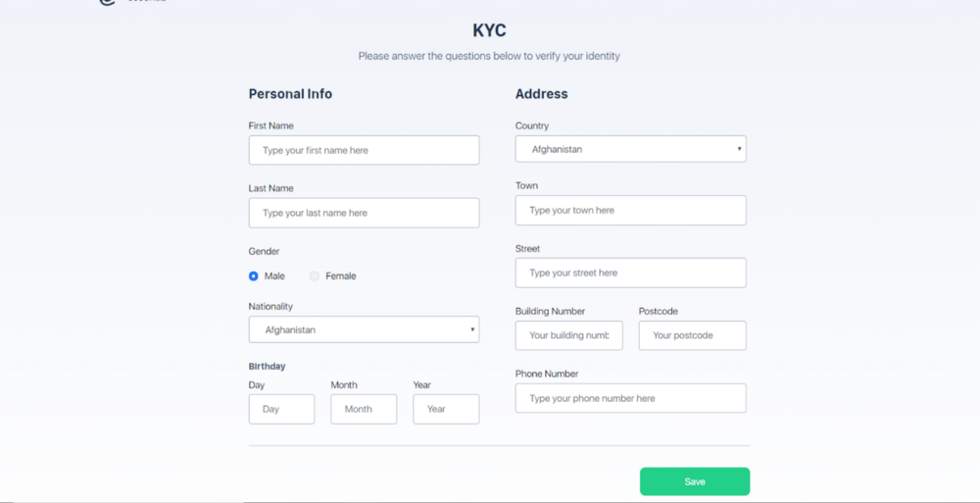Open the Country dropdown
This screenshot has width=980, height=503.
point(630,149)
